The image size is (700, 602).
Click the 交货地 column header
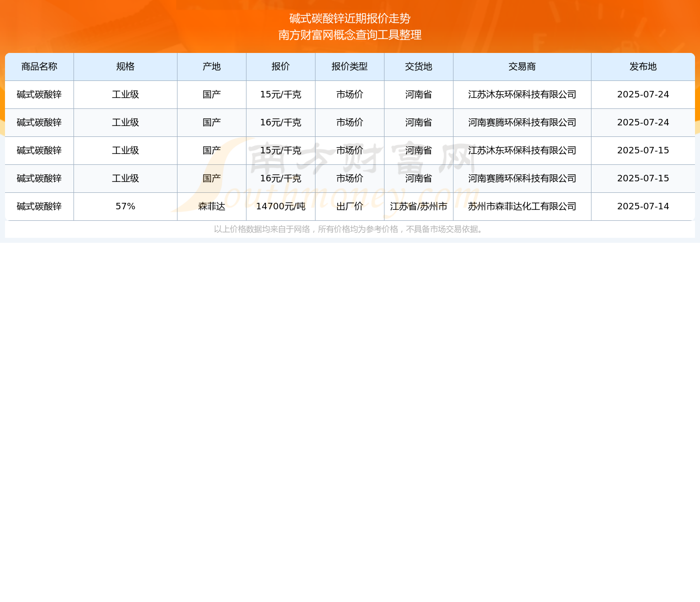pos(419,66)
